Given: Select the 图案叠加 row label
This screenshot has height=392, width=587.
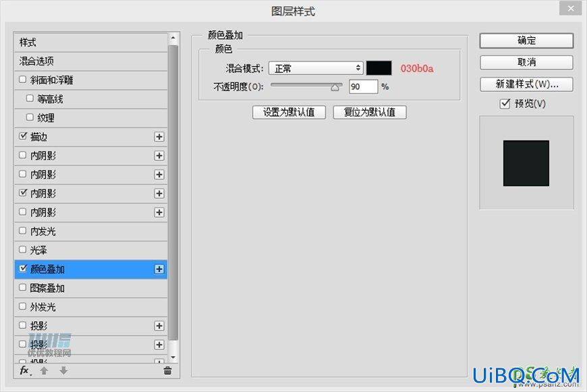Looking at the screenshot, I should tap(47, 288).
